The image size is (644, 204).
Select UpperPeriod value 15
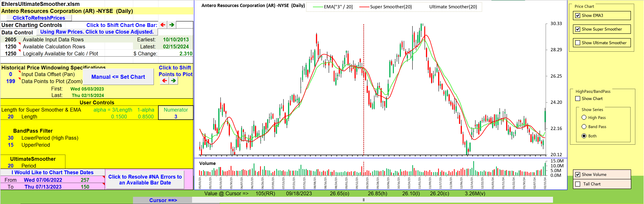pyautogui.click(x=10, y=145)
